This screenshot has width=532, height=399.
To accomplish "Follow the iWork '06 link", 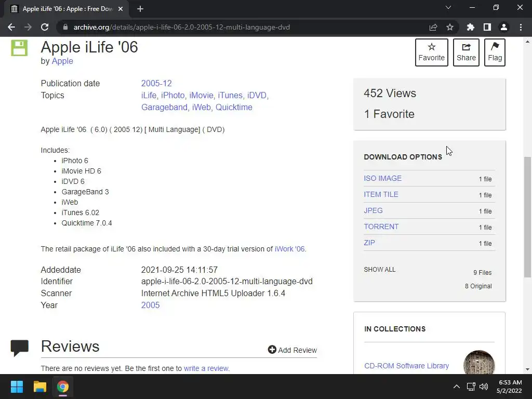I will 289,249.
